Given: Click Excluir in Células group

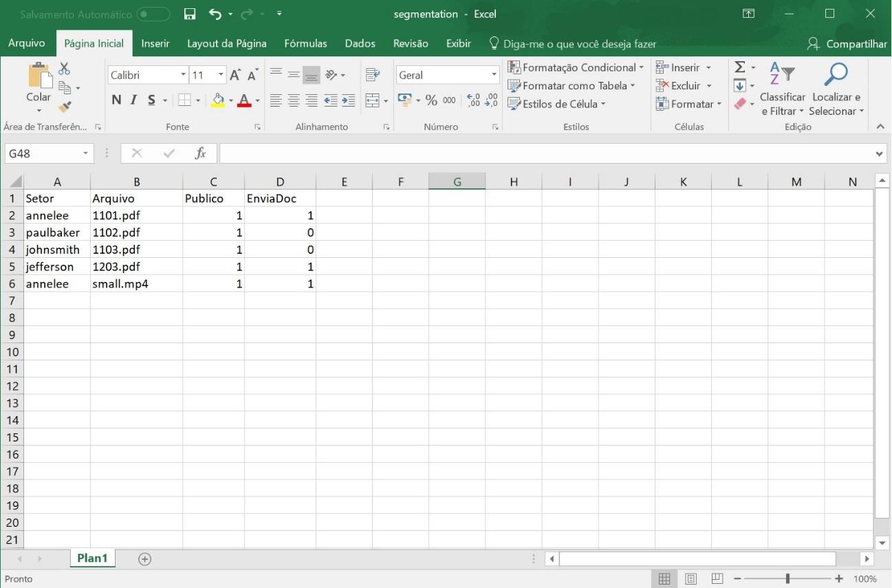Looking at the screenshot, I should [x=683, y=86].
